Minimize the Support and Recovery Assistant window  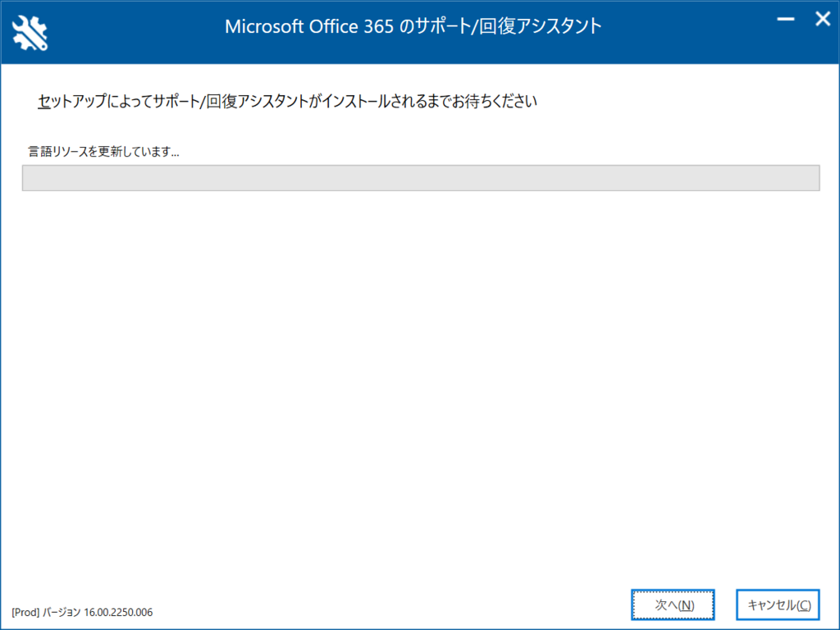click(786, 20)
